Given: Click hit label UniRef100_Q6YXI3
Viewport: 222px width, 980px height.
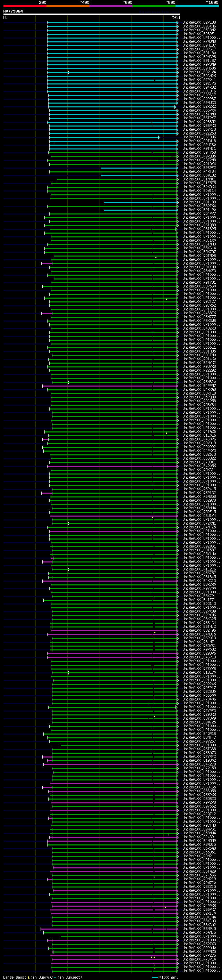Looking at the screenshot, I should click(x=199, y=129).
